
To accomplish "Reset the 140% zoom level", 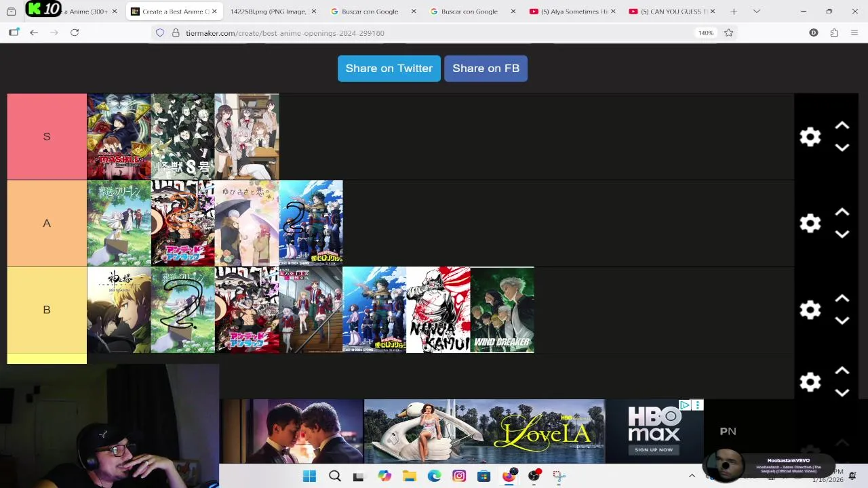I will [x=706, y=33].
